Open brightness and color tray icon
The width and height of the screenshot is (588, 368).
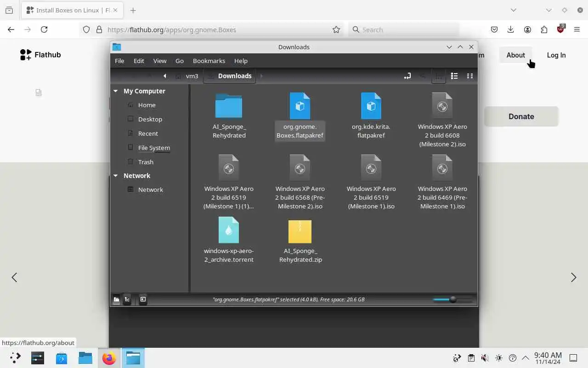tap(499, 358)
